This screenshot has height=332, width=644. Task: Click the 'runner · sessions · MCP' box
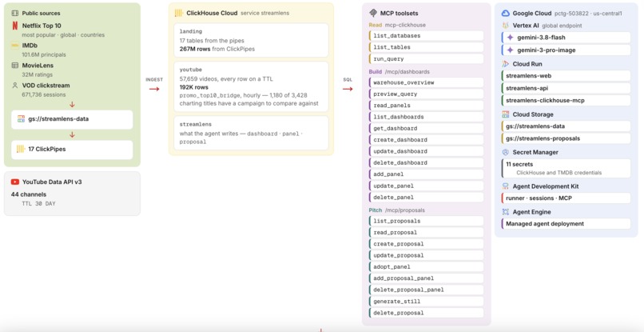566,198
